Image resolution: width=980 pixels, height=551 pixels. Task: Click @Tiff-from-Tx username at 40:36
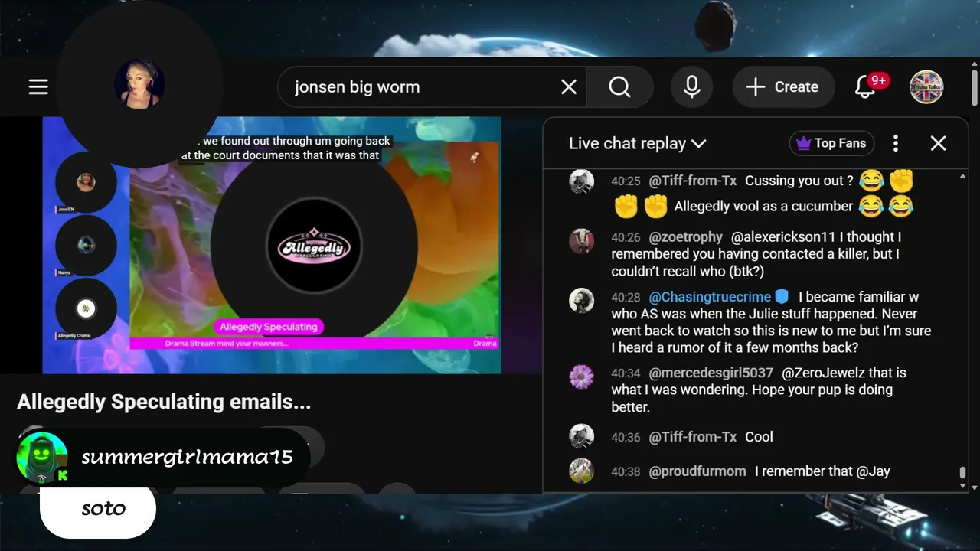(693, 437)
